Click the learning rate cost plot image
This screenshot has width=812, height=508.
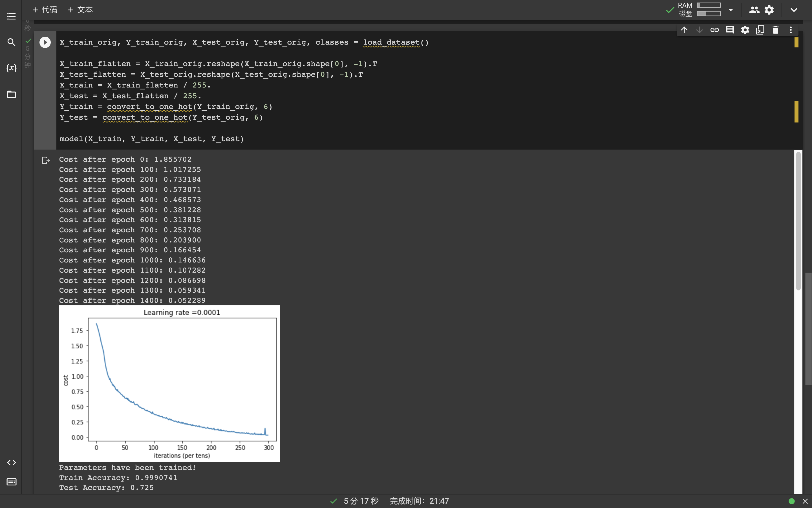click(x=169, y=384)
